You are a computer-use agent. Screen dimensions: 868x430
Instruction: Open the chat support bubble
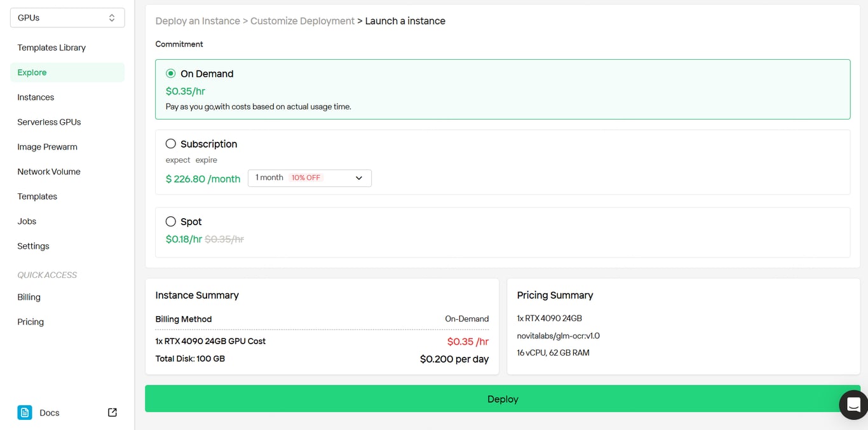pyautogui.click(x=853, y=405)
